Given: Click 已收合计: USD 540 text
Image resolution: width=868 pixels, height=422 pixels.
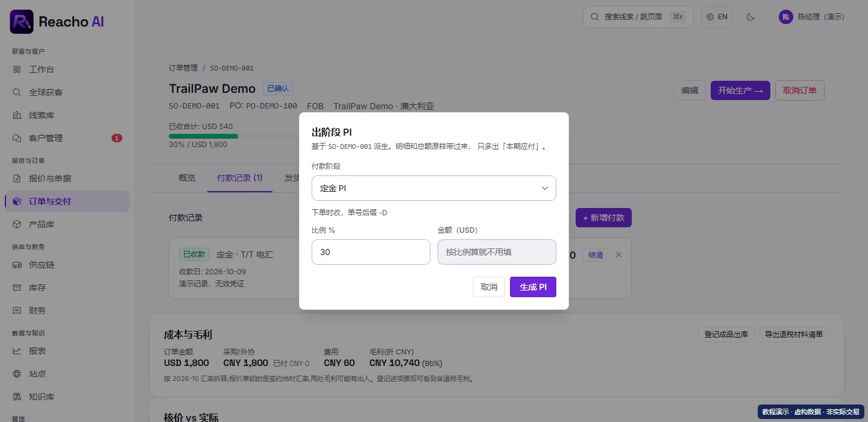Looking at the screenshot, I should point(201,127).
